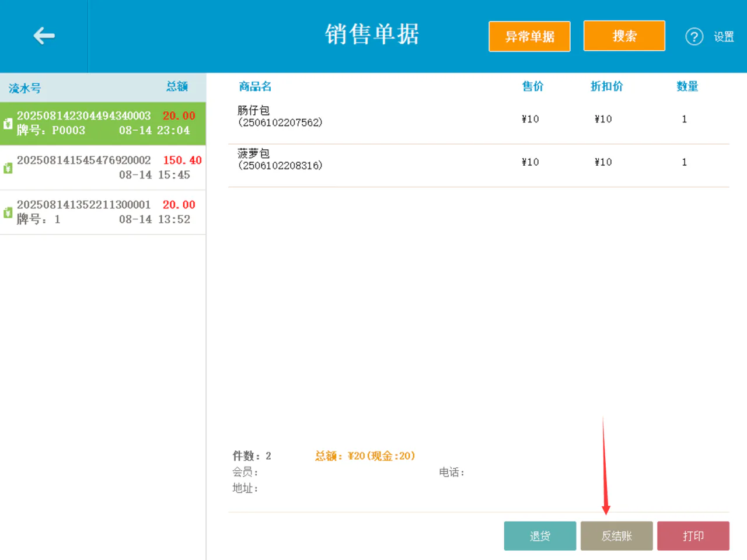Click the 打印 print button
The height and width of the screenshot is (560, 747).
tap(693, 535)
